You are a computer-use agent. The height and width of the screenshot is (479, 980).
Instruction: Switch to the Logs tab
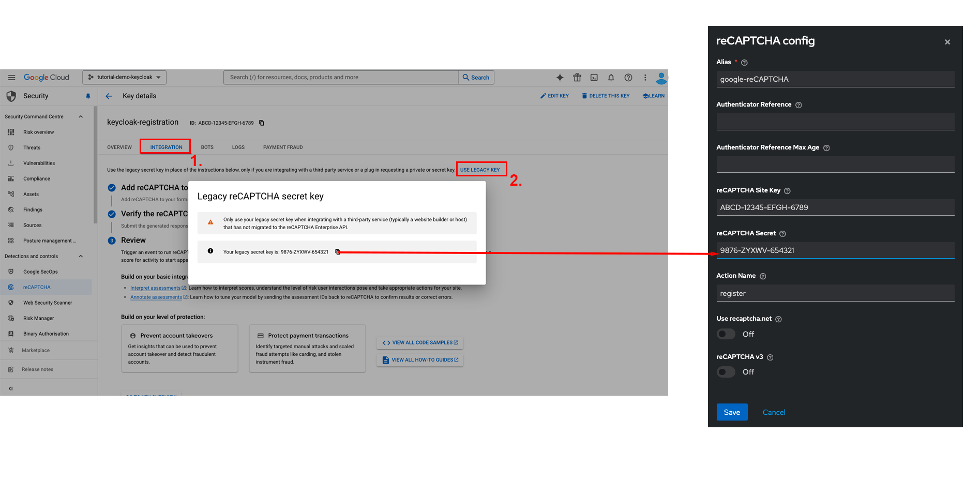click(238, 147)
